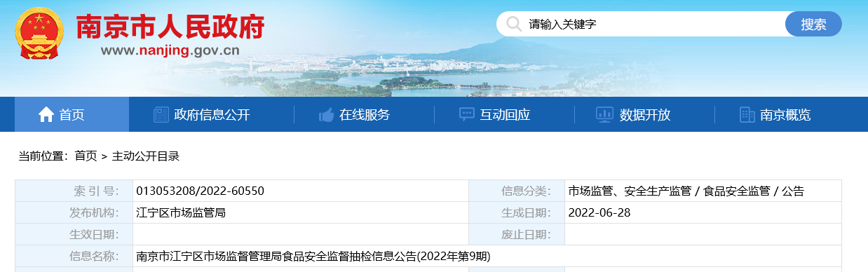The image size is (868, 272).
Task: Go to 在线服务 section
Action: point(365,115)
